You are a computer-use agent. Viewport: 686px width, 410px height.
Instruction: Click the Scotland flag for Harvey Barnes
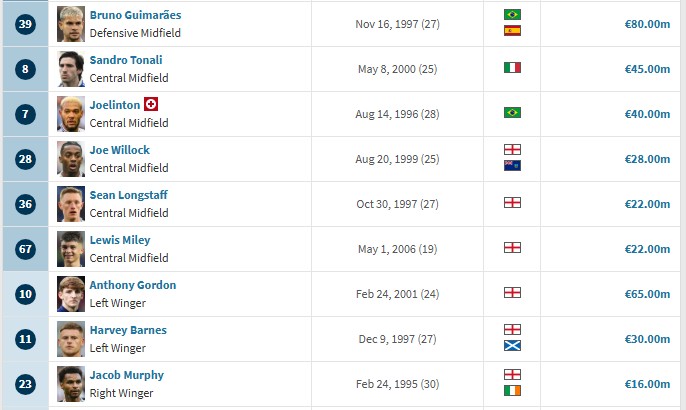[x=512, y=346]
